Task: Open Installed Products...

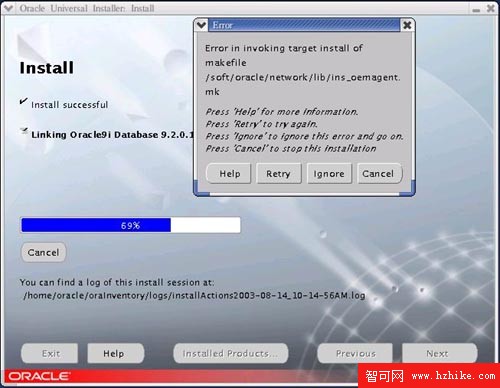Action: 231,353
